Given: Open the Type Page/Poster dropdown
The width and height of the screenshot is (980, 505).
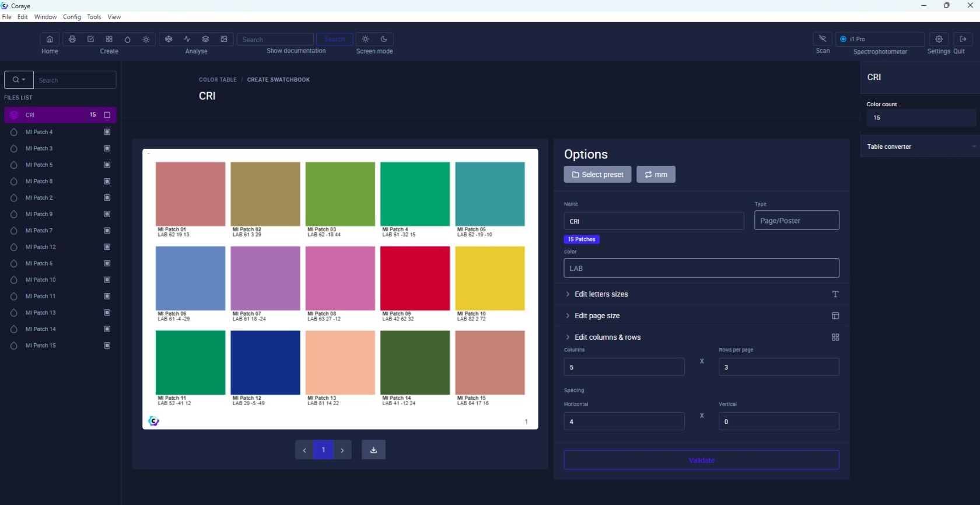Looking at the screenshot, I should [x=797, y=220].
